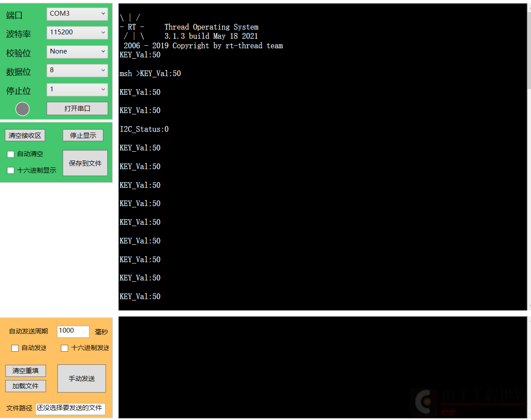This screenshot has height=420, width=531.
Task: Open the 校验位 None parity dropdown
Action: (x=77, y=52)
